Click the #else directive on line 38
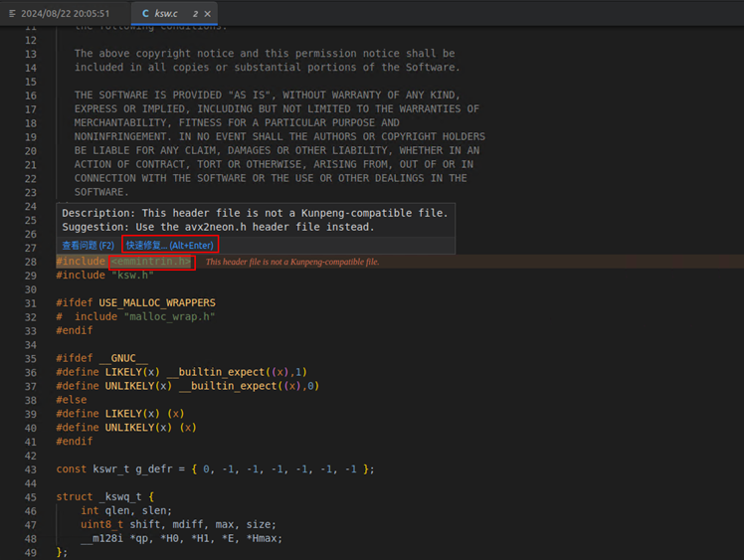This screenshot has width=744, height=560. [x=72, y=400]
